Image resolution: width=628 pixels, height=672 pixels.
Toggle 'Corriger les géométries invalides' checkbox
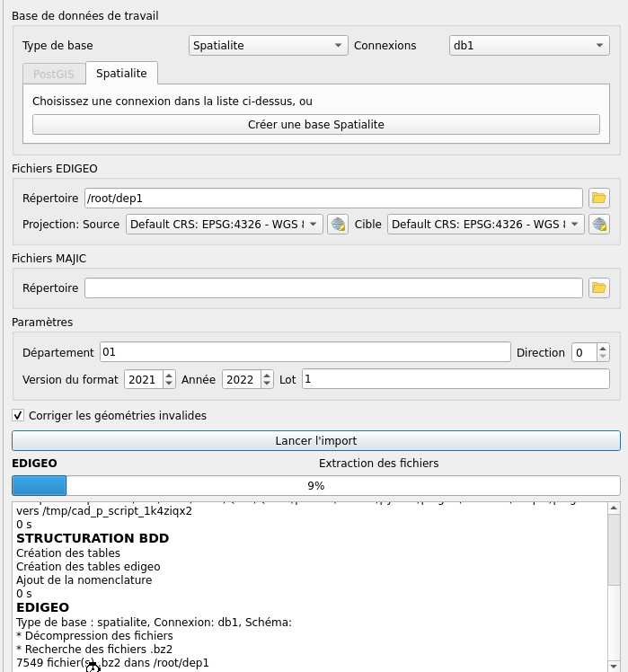tap(18, 416)
